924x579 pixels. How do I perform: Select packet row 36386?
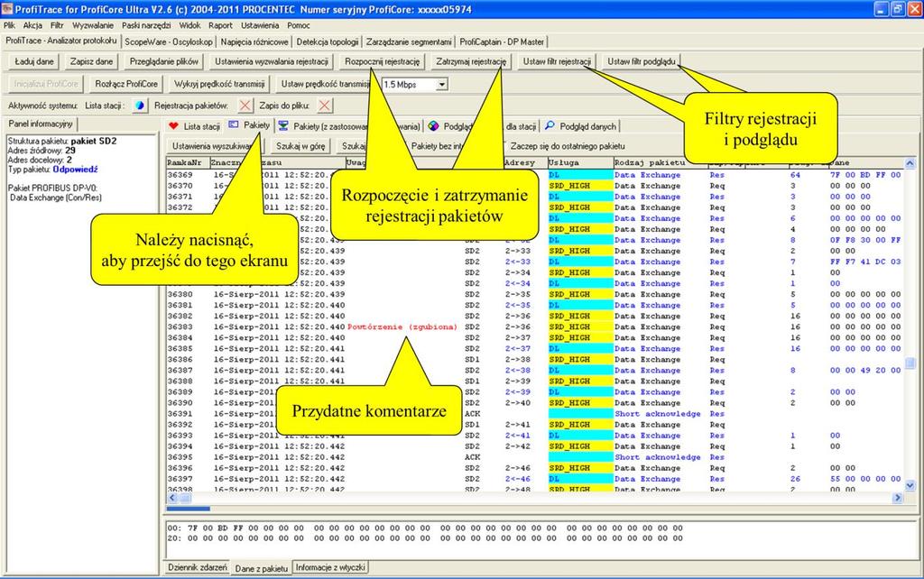pyautogui.click(x=535, y=359)
